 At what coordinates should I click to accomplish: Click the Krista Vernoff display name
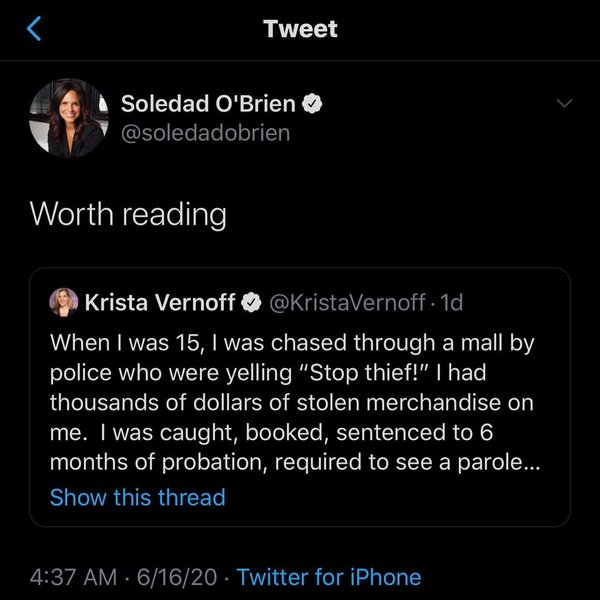coord(157,301)
